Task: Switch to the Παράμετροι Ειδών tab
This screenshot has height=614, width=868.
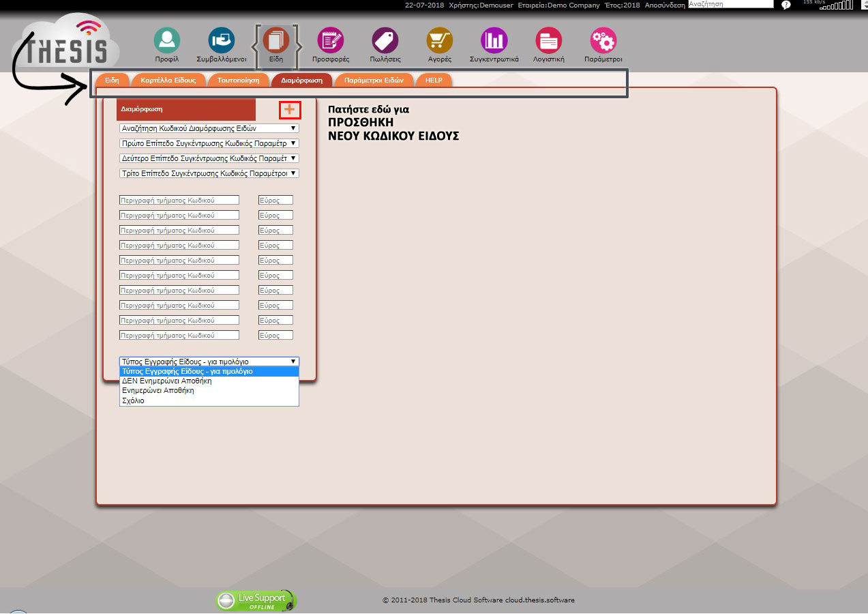Action: [x=374, y=81]
